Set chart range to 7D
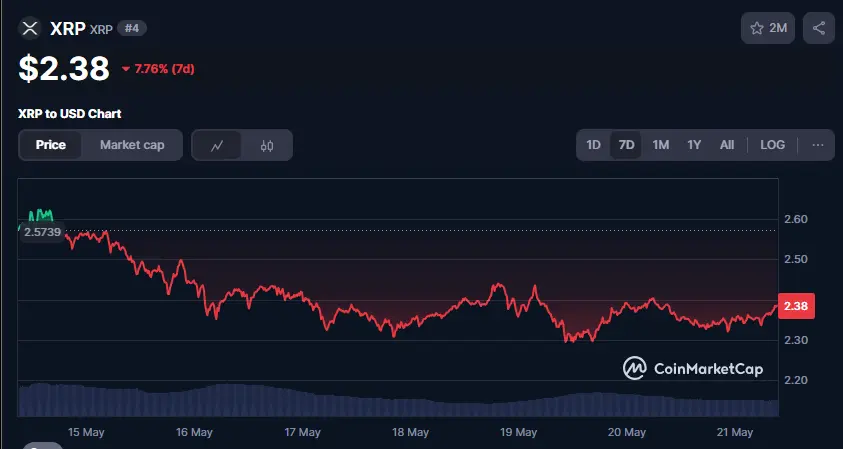This screenshot has height=449, width=843. (x=626, y=145)
